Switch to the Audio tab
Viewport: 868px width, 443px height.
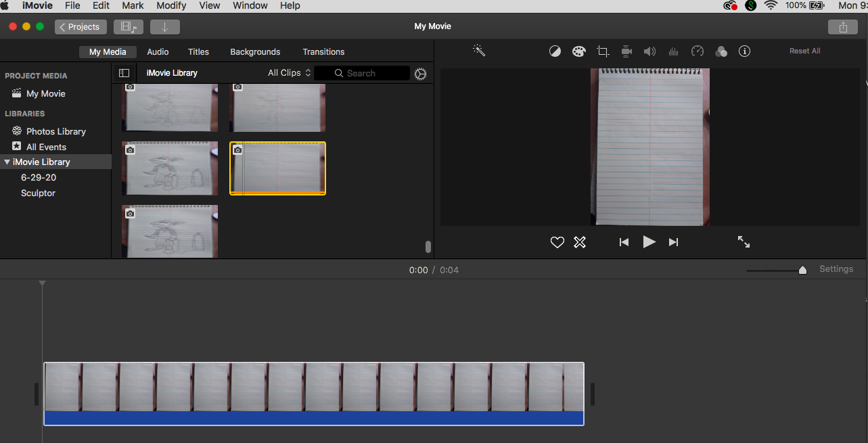158,52
